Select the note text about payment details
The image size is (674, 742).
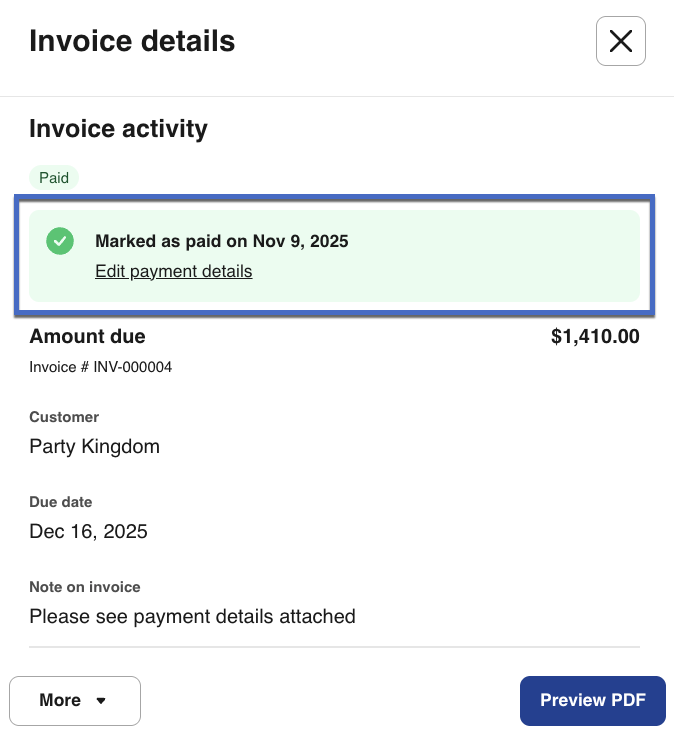pyautogui.click(x=192, y=616)
